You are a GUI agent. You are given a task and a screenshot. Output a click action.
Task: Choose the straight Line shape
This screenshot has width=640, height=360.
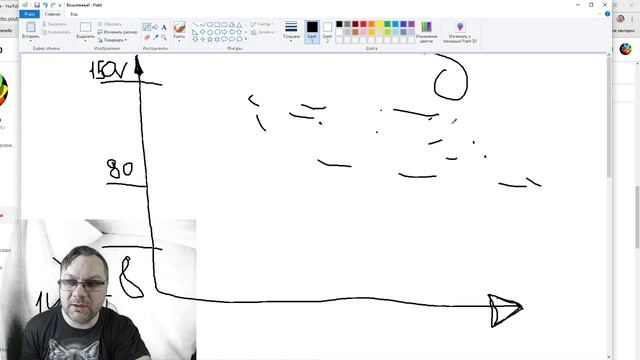195,25
